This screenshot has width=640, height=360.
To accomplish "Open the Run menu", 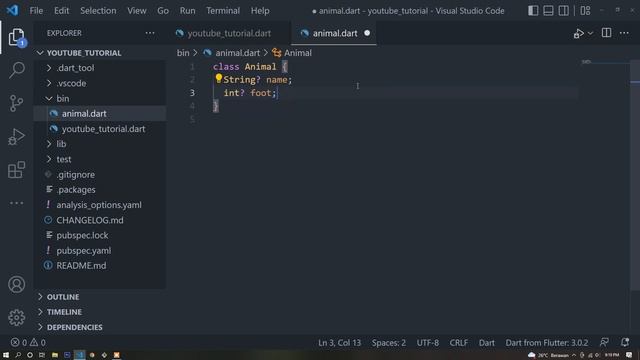I will point(187,11).
